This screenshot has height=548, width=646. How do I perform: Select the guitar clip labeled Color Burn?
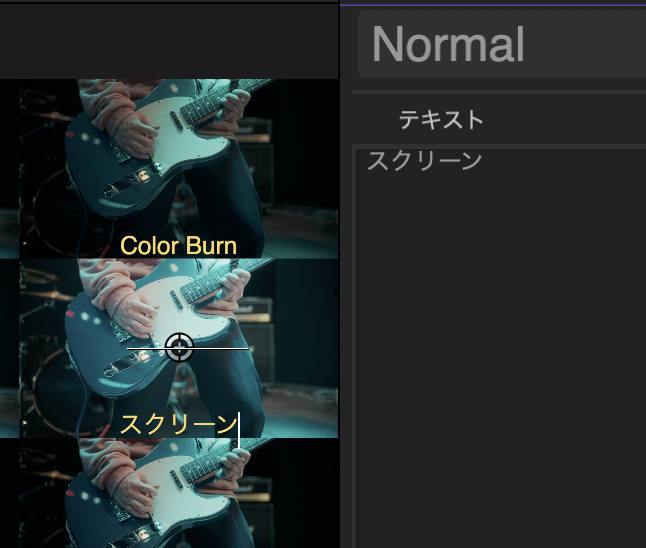tap(169, 169)
